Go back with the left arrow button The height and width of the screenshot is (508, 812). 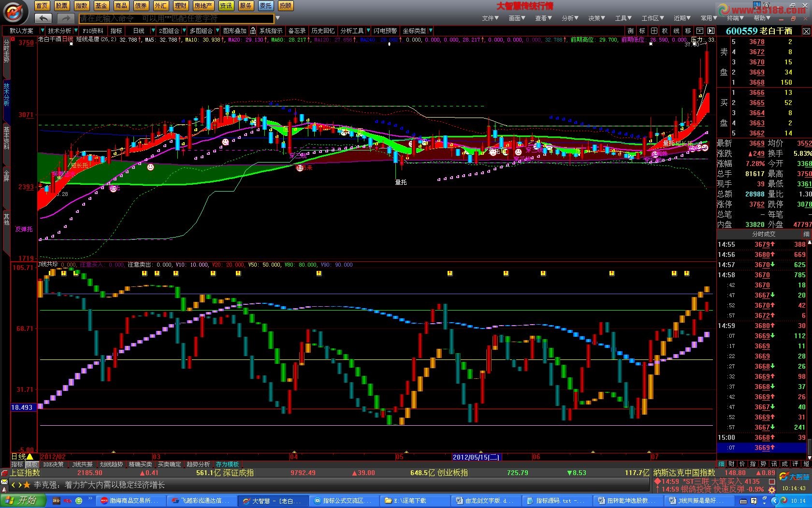coord(43,18)
